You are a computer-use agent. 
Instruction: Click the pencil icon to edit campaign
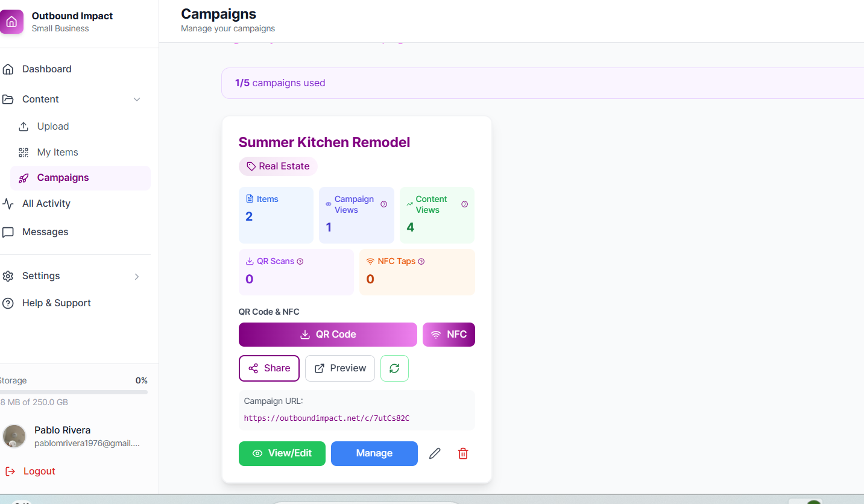tap(435, 453)
